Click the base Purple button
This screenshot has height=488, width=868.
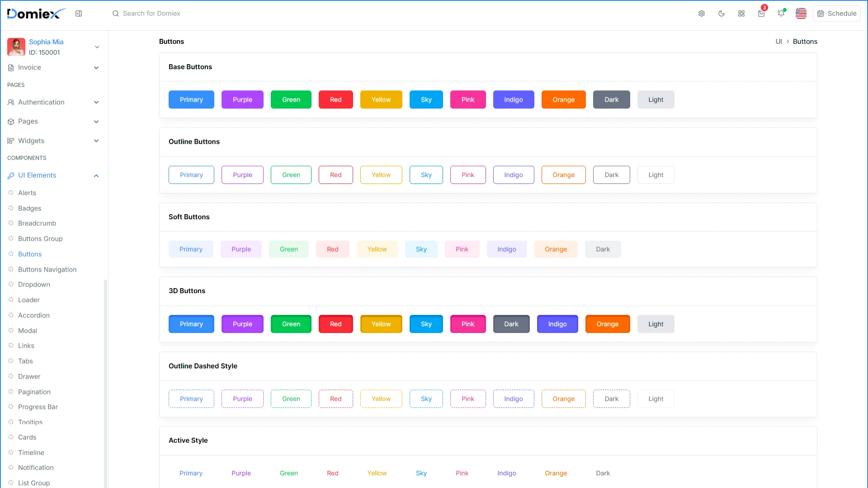(242, 100)
